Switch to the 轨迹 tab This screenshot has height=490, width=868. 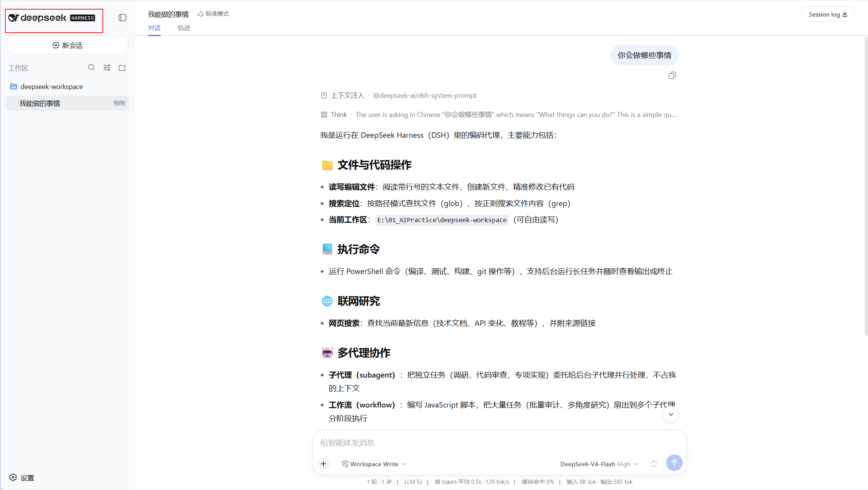pyautogui.click(x=184, y=28)
